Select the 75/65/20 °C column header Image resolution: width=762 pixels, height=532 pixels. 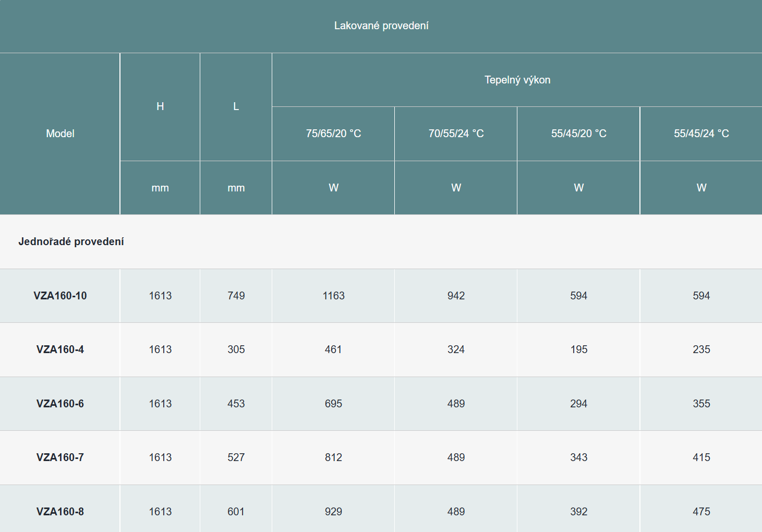coord(333,134)
